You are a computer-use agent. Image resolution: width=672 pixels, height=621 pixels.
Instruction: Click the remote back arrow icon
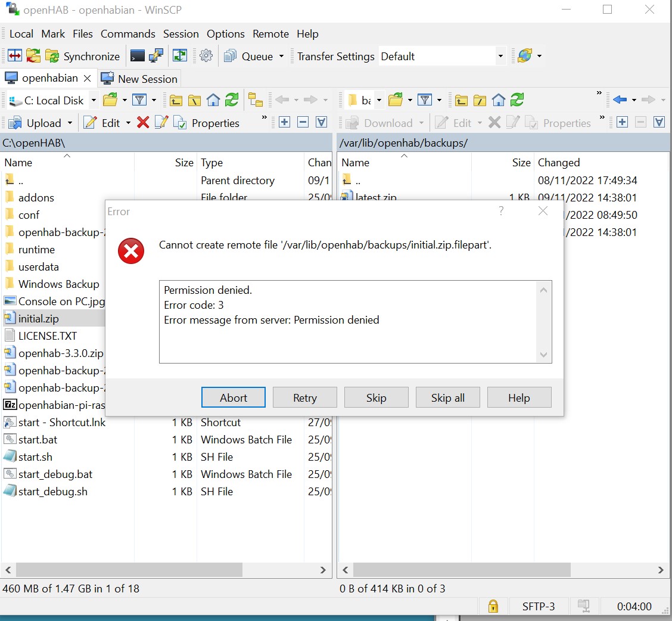pyautogui.click(x=620, y=100)
